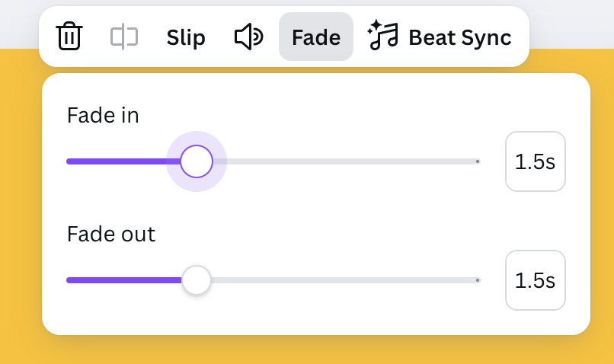This screenshot has width=614, height=364.
Task: Click the Fade out slider handle
Action: click(197, 280)
